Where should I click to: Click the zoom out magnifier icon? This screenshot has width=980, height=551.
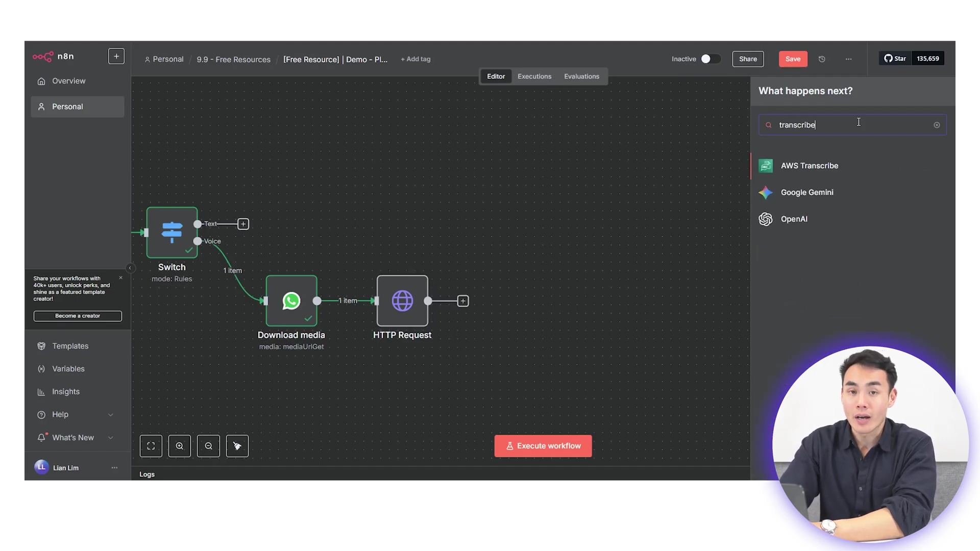point(208,446)
